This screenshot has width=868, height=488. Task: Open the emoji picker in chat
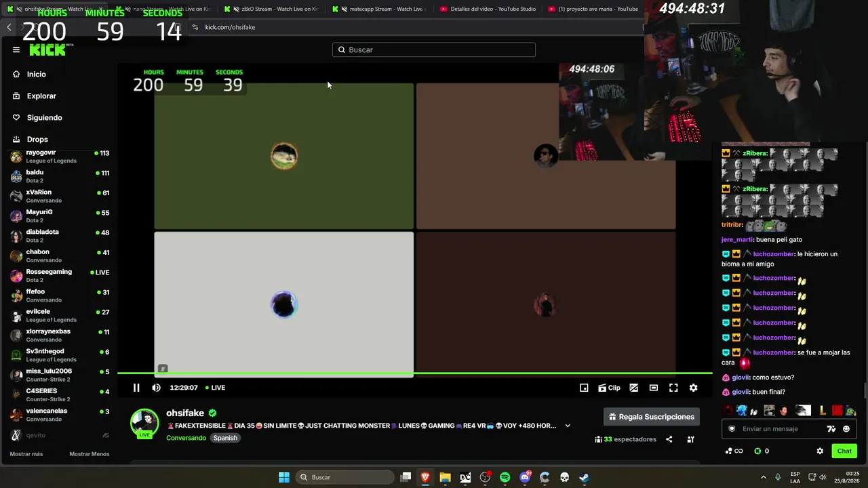pyautogui.click(x=846, y=429)
